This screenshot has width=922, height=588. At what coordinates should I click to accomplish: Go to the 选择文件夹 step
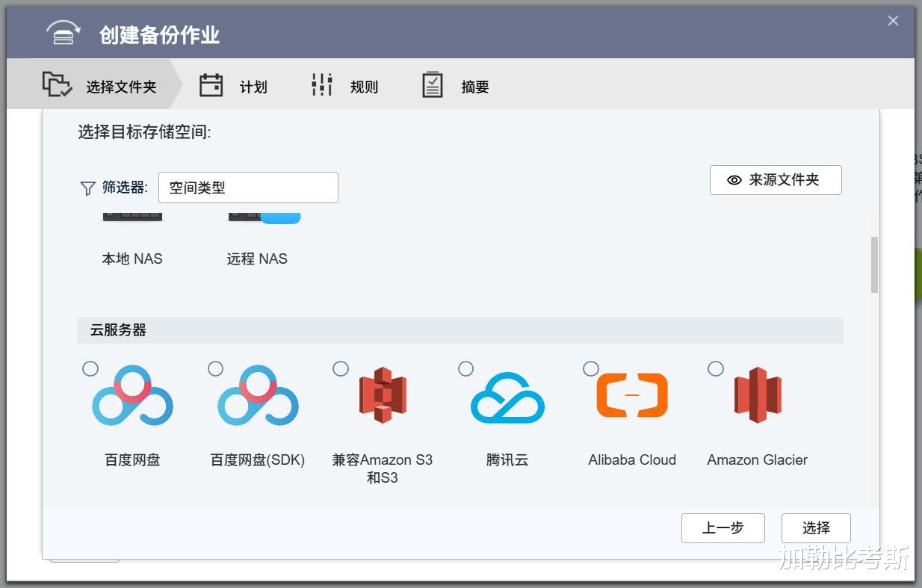coord(95,84)
